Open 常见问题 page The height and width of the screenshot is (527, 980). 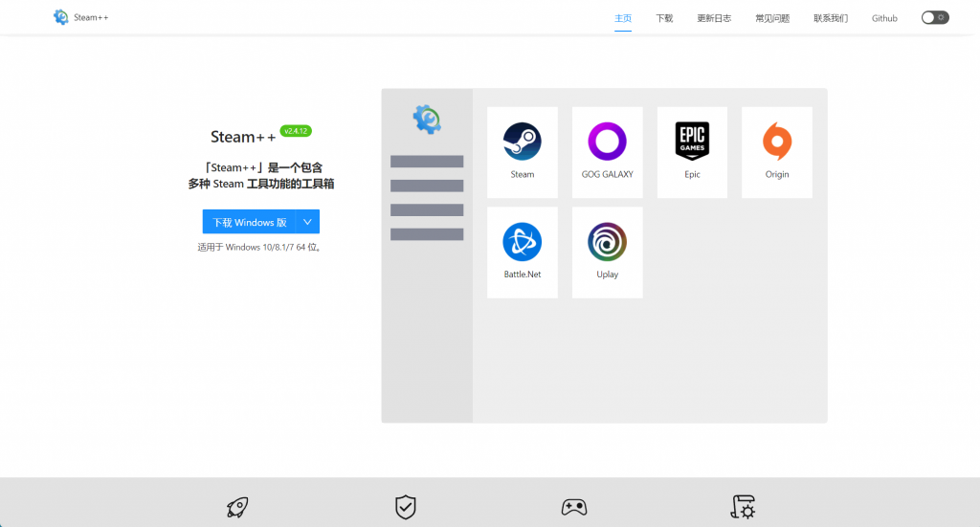pyautogui.click(x=772, y=18)
